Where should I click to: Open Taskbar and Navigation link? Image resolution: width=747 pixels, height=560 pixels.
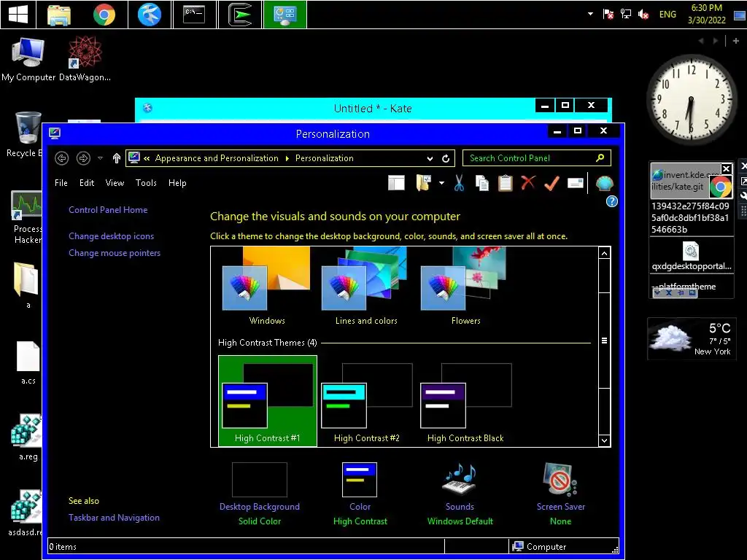[x=114, y=518]
